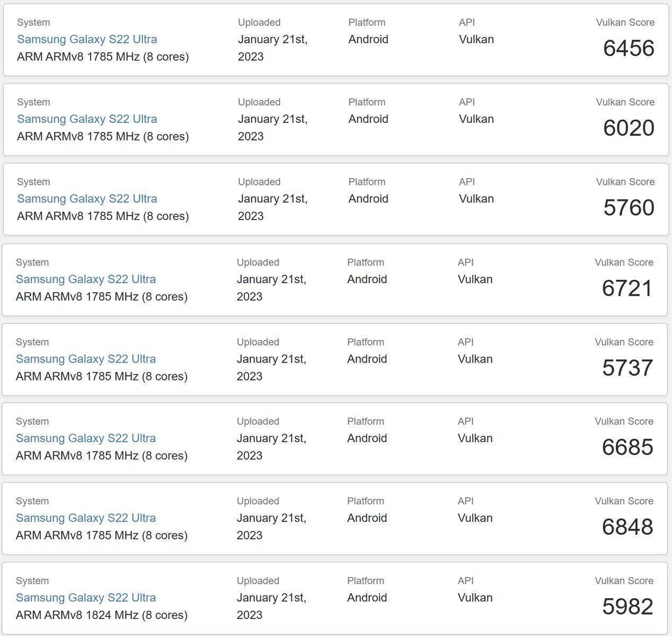Screen dimensions: 672x636
Task: Open Samsung Galaxy S22 Ultra link scoring 5760
Action: pyautogui.click(x=87, y=199)
